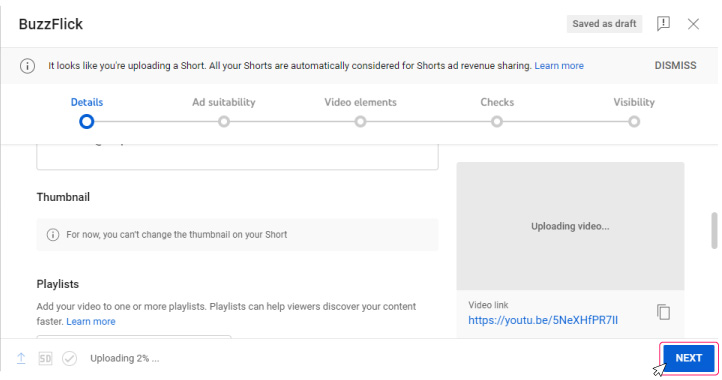This screenshot has height=380, width=722.
Task: Copy the video link with copy icon
Action: click(663, 312)
